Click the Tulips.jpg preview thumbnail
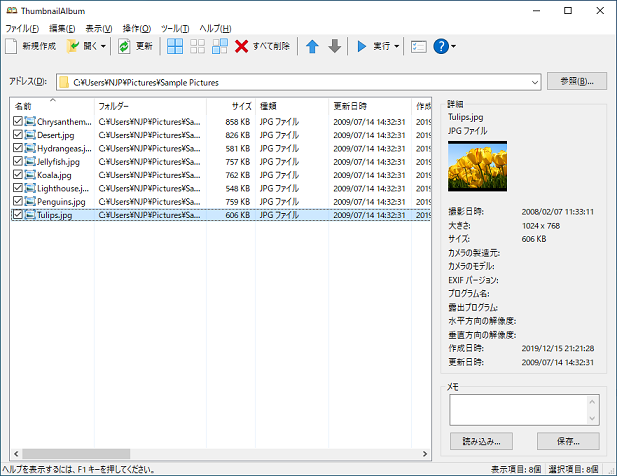 tap(477, 165)
